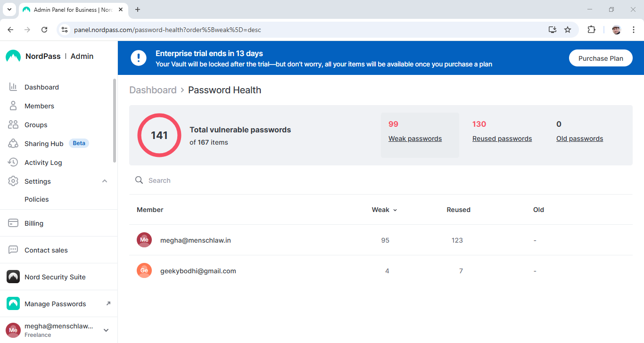This screenshot has height=343, width=644.
Task: Click the Purchase Plan button
Action: click(601, 58)
